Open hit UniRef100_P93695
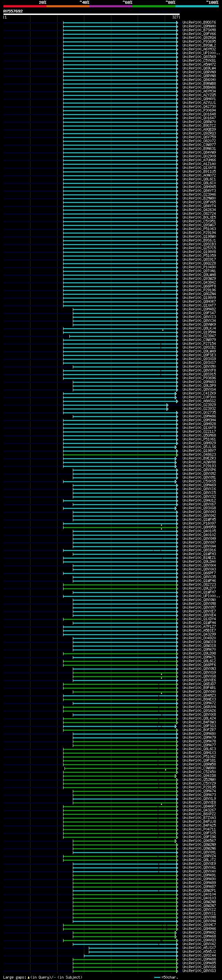This screenshot has height=980, width=222. [199, 41]
